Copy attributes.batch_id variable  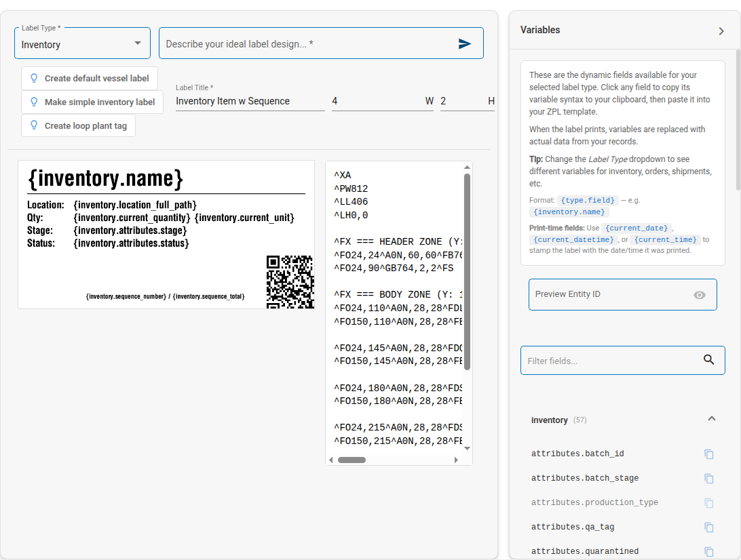[x=709, y=454]
